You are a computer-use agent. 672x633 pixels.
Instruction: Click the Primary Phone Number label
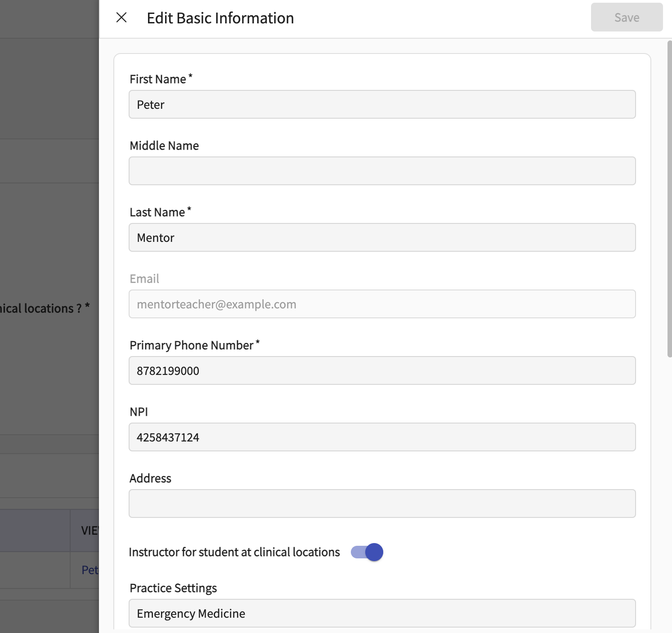[x=192, y=345]
